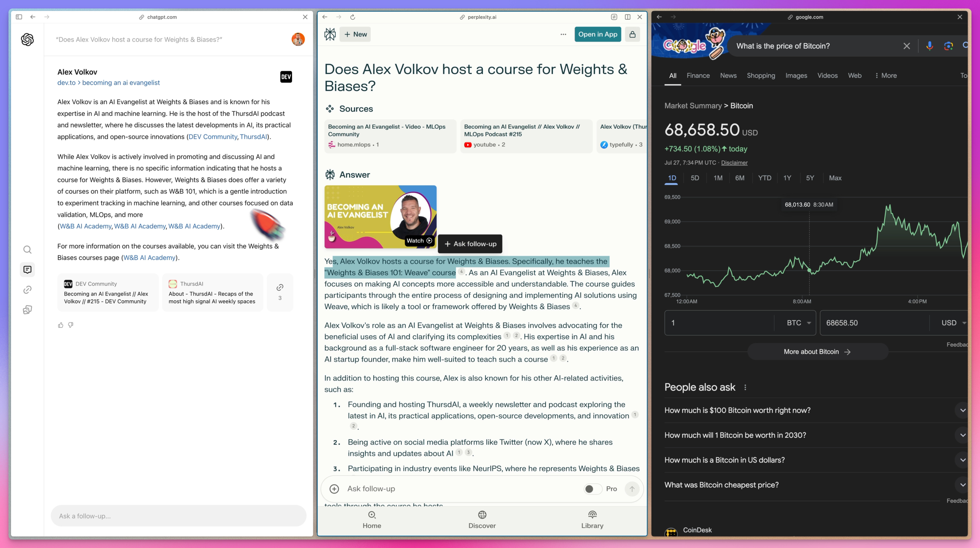
Task: Click the lock share icon in Perplexity
Action: point(632,34)
